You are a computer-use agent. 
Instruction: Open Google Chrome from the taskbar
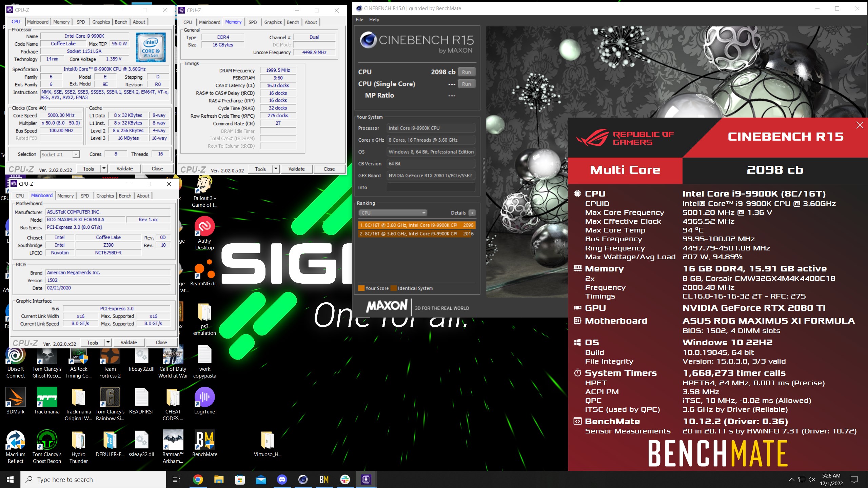point(198,480)
